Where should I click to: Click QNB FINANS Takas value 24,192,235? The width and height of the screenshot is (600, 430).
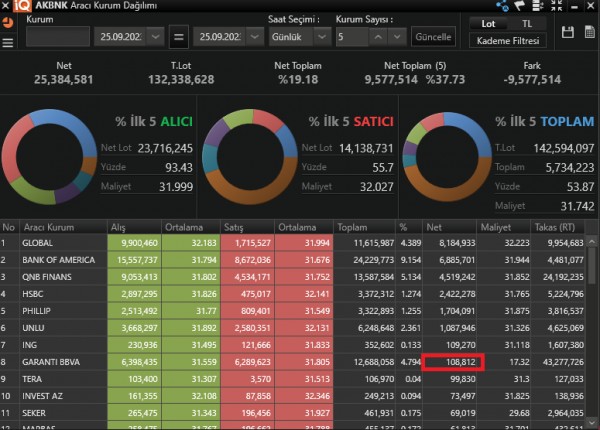click(563, 277)
